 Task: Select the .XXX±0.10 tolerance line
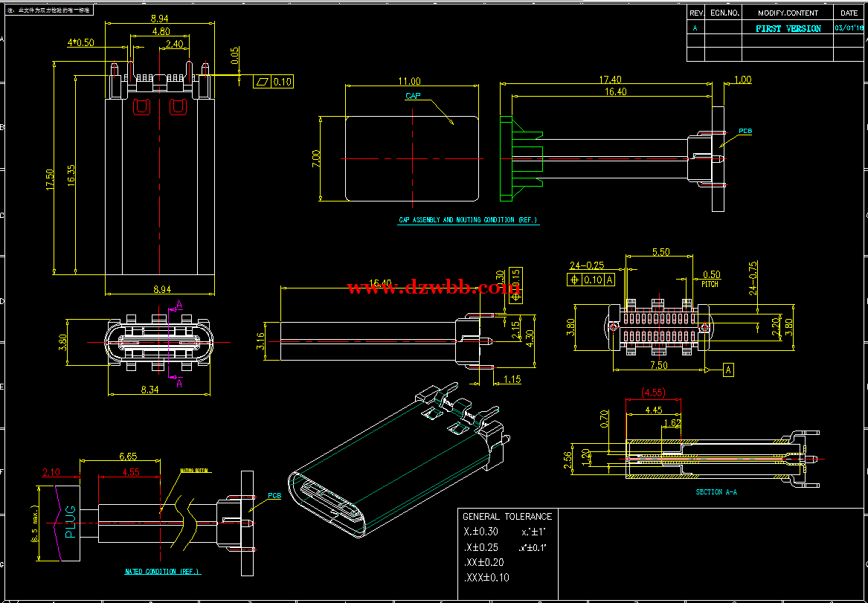click(x=486, y=578)
